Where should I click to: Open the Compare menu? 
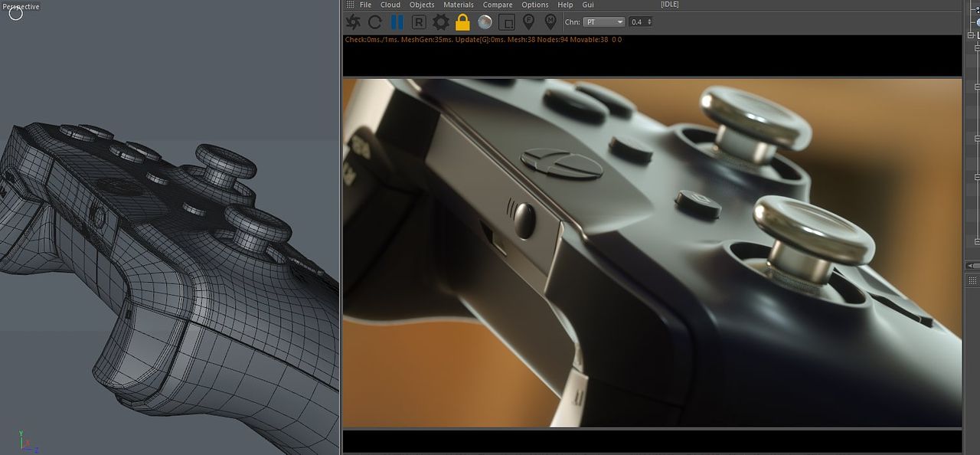pyautogui.click(x=498, y=5)
